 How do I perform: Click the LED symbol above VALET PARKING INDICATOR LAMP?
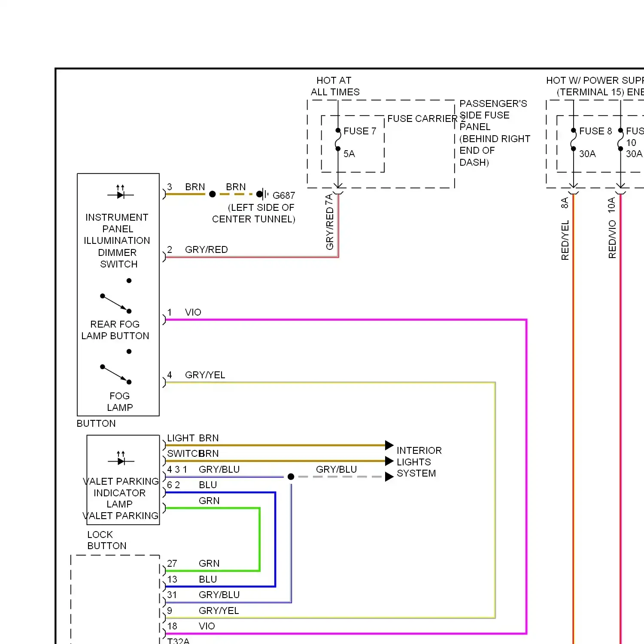click(121, 458)
